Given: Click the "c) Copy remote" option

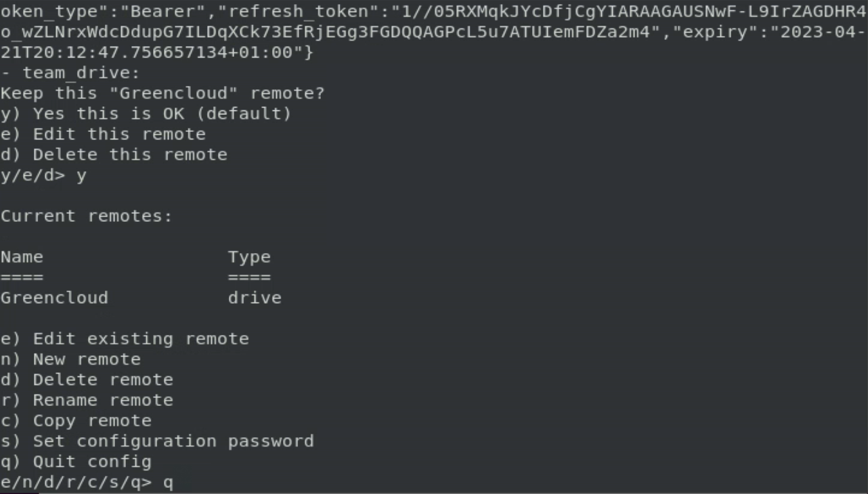Looking at the screenshot, I should click(76, 421).
